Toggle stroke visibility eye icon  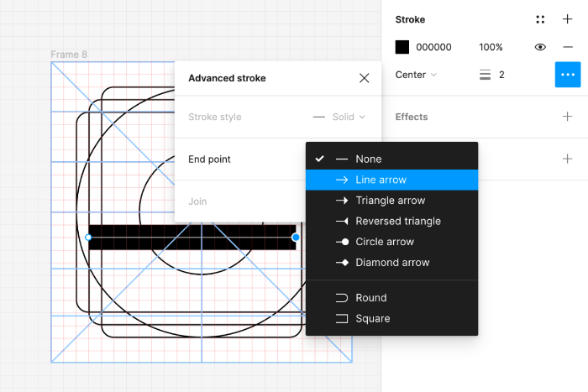[x=540, y=47]
